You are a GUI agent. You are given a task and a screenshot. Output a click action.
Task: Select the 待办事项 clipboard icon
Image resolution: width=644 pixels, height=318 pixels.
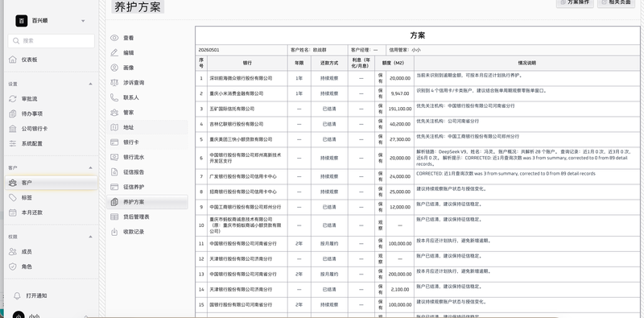tap(13, 114)
